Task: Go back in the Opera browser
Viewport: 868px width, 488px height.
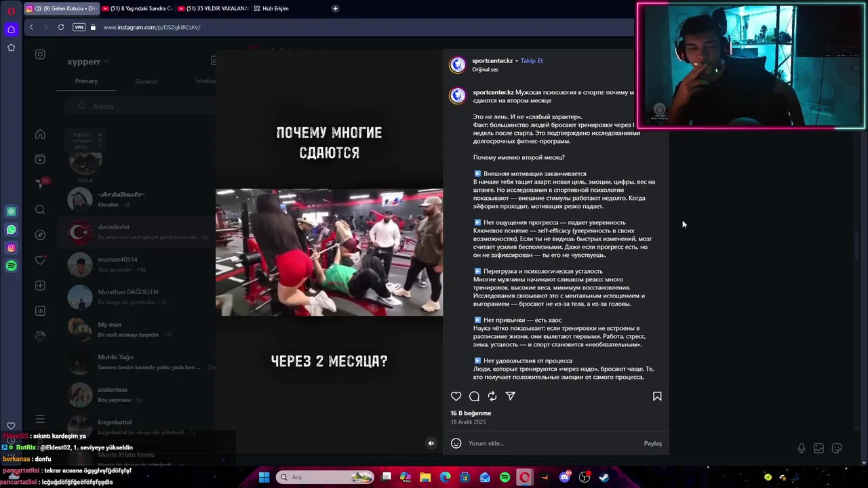Action: tap(31, 27)
